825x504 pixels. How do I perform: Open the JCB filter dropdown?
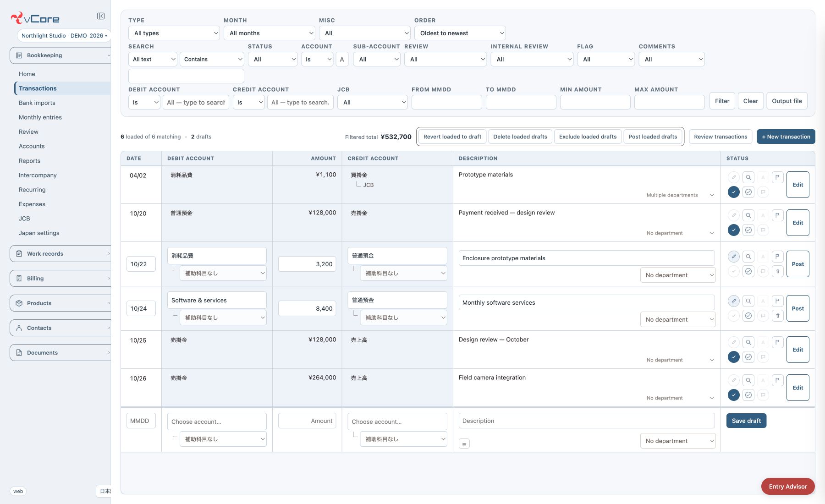point(373,102)
